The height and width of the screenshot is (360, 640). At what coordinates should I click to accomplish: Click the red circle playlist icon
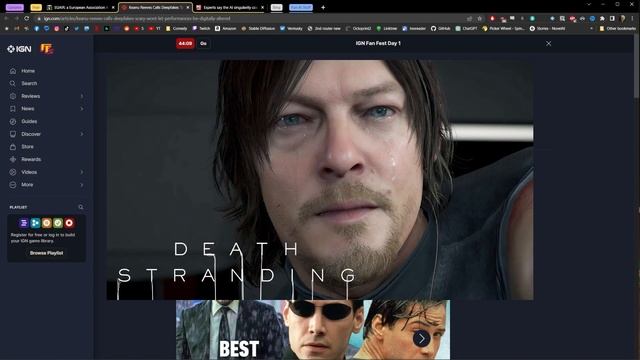(x=69, y=223)
